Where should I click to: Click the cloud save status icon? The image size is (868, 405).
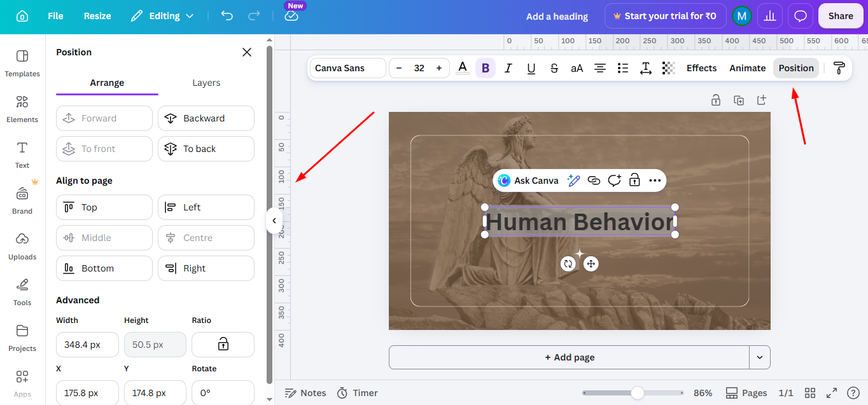291,16
